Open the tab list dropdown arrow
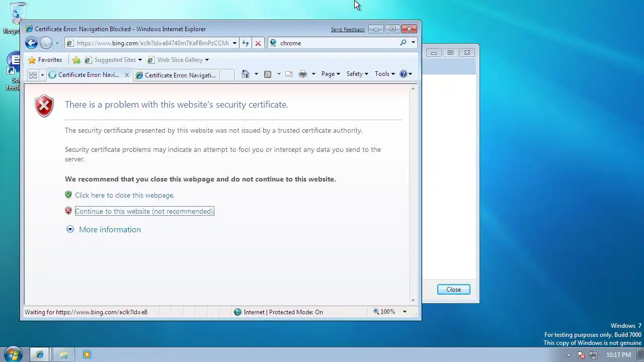Screen dimensions: 644x362 [42, 75]
